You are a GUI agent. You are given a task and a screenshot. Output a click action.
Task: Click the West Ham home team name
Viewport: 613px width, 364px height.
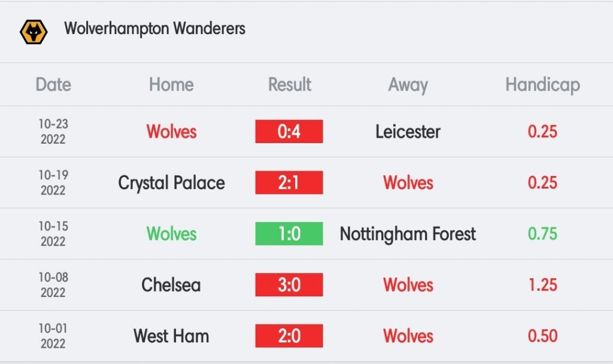coord(171,336)
